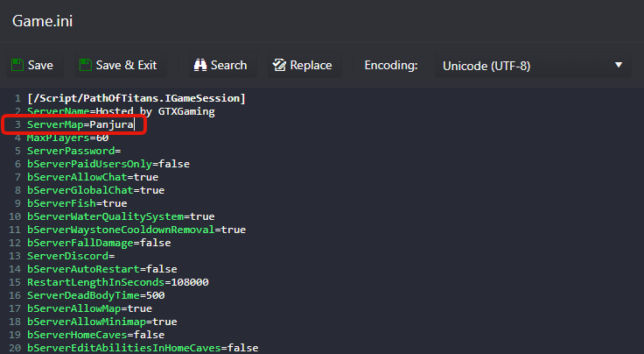Click the bServerAllowMap=true line

tap(89, 308)
